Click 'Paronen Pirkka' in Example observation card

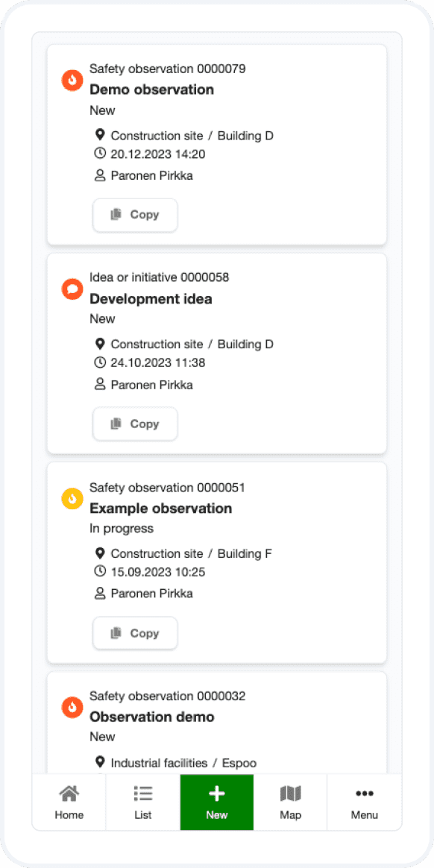151,594
